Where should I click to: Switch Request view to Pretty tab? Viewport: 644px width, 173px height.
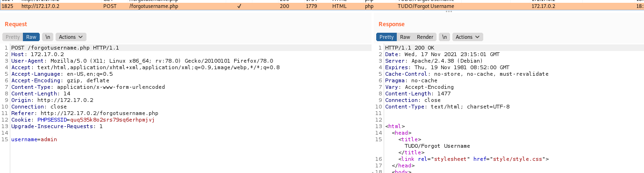point(13,37)
